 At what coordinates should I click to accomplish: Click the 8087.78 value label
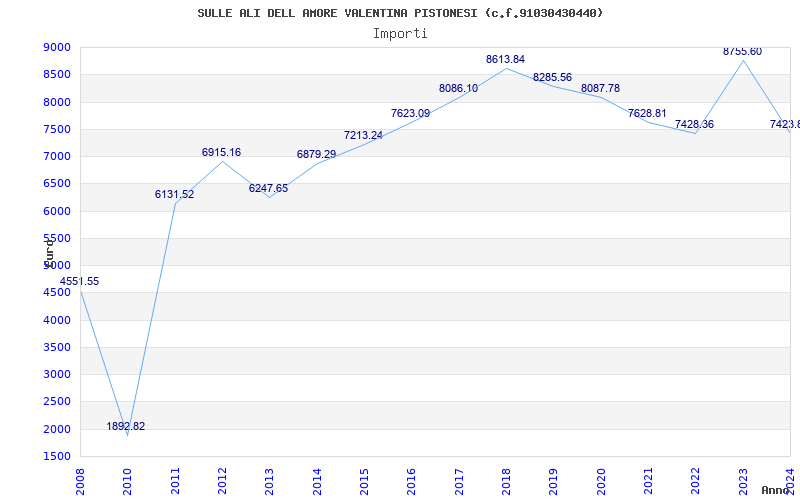(x=601, y=88)
